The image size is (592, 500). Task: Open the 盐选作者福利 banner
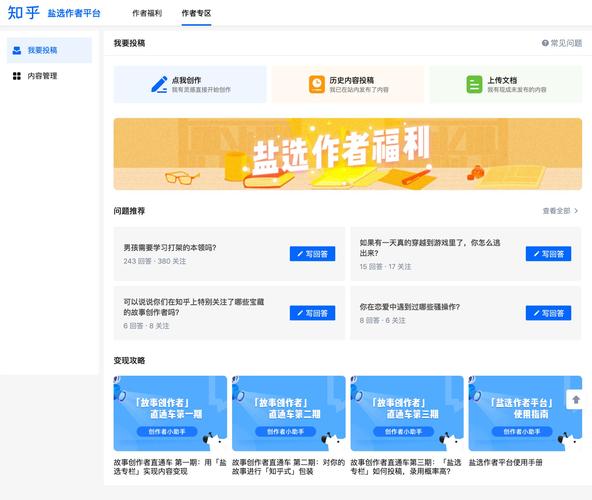(348, 154)
